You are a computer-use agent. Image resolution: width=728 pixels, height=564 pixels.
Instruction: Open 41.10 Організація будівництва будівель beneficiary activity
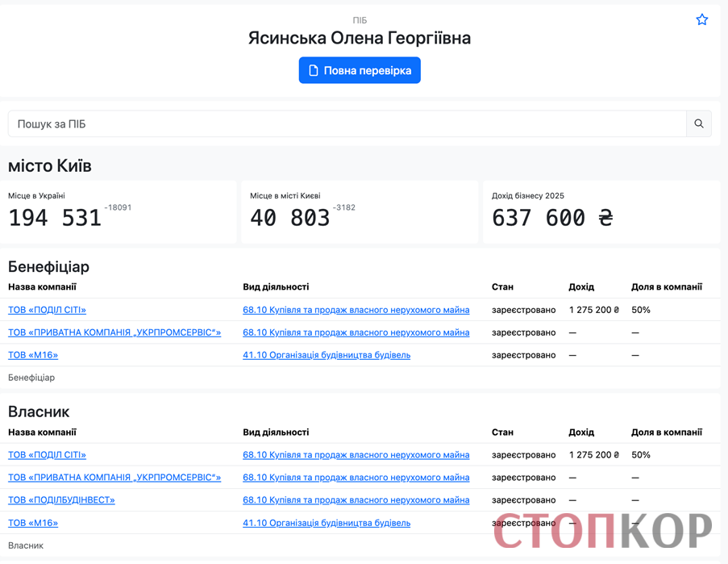coord(327,355)
